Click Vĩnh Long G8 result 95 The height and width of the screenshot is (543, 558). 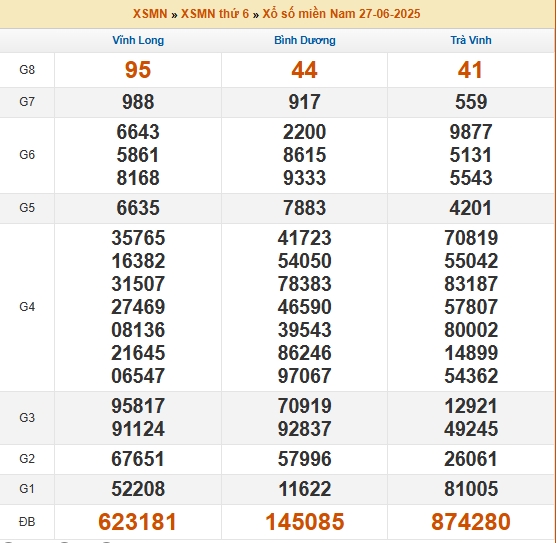point(138,70)
